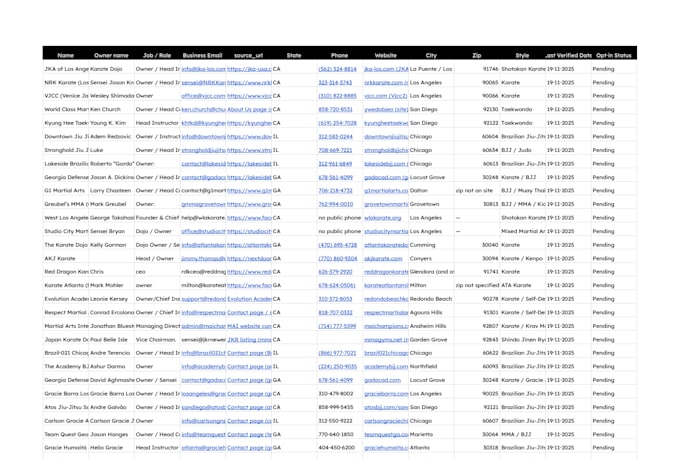Select the 'Paul Belle Isle' owner cell
Screen dimensions: 680x459
(x=112, y=339)
